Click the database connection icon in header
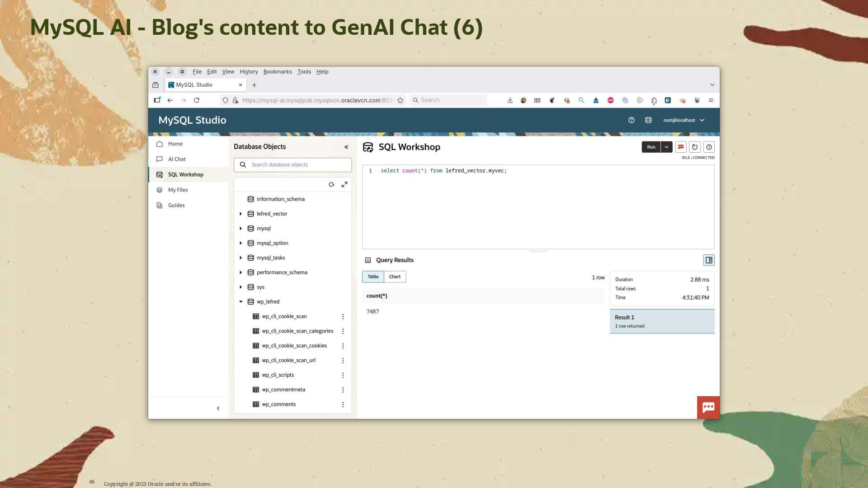 click(x=648, y=120)
